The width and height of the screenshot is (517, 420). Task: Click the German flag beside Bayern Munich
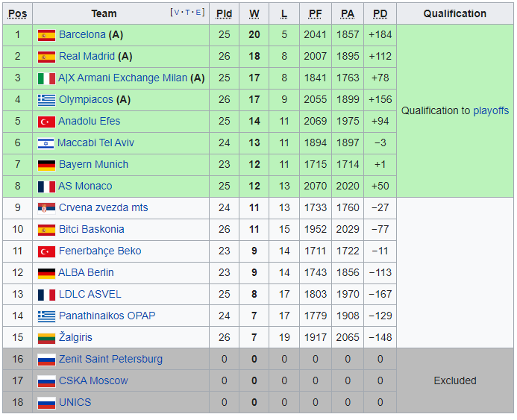click(x=46, y=165)
